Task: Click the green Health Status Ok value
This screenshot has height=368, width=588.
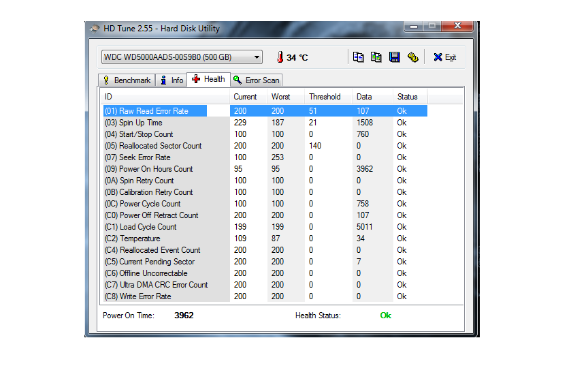Action: click(385, 316)
